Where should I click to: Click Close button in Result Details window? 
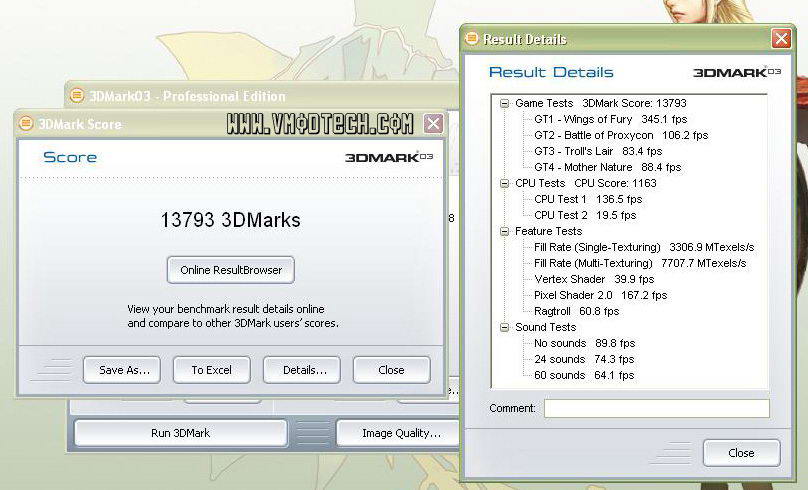[x=742, y=453]
